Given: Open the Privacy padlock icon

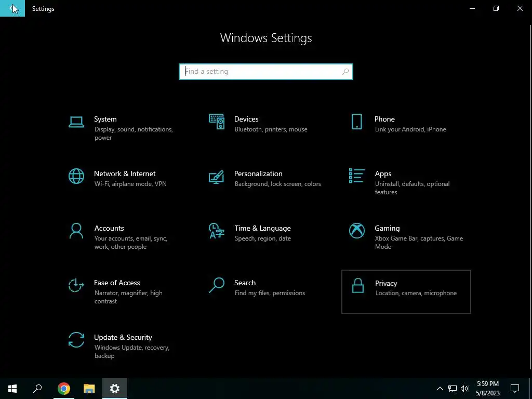Looking at the screenshot, I should [357, 286].
